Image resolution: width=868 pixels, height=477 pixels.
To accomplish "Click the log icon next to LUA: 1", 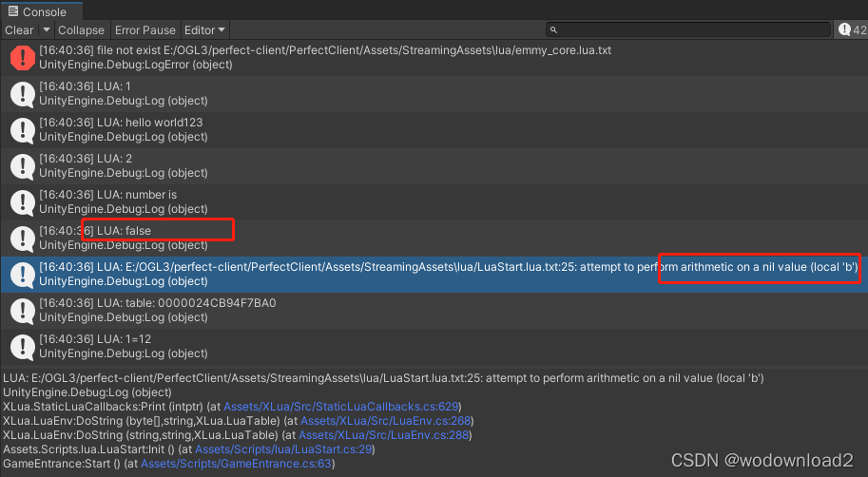I will (x=23, y=94).
